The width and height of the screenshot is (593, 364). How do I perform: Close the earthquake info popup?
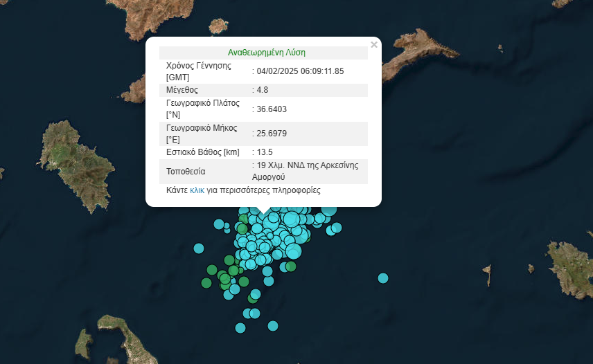(x=374, y=45)
